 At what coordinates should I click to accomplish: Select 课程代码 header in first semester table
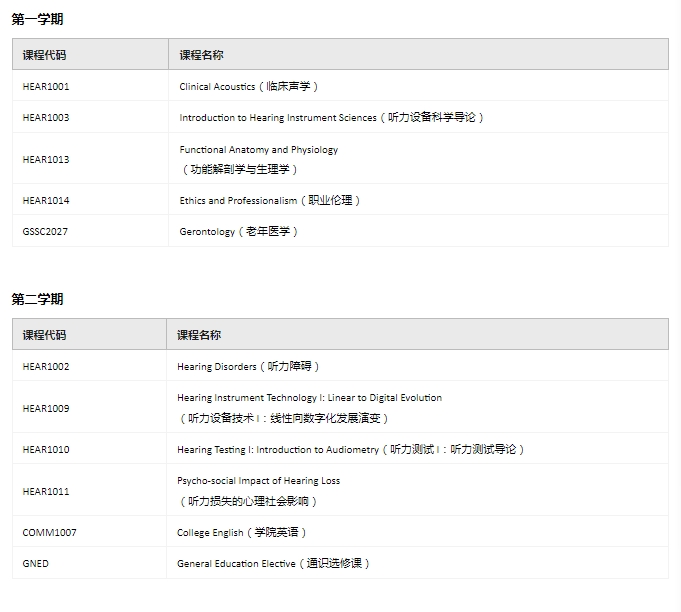(44, 55)
